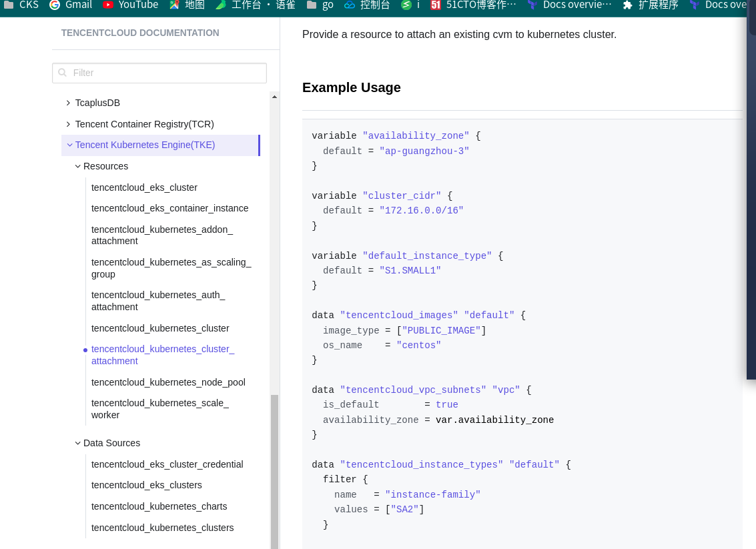The height and width of the screenshot is (549, 756).
Task: Click "tencentcloud_images" in the code block
Action: pos(399,316)
